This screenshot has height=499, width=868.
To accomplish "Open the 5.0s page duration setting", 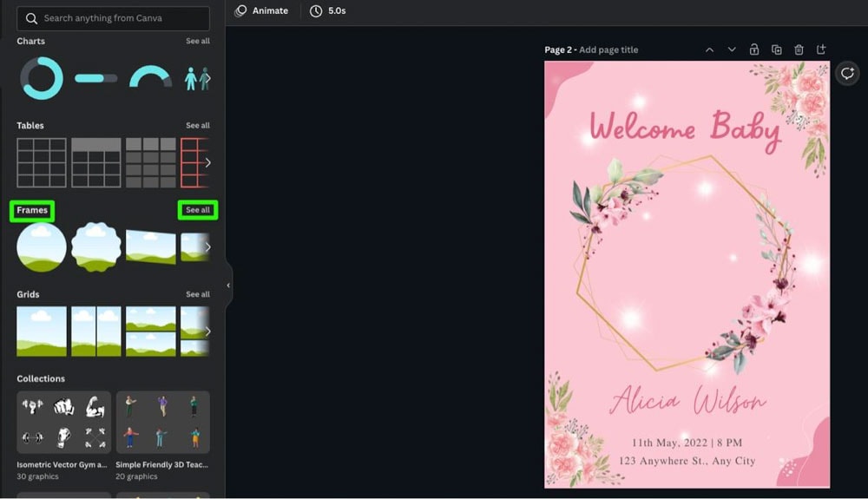I will [328, 10].
